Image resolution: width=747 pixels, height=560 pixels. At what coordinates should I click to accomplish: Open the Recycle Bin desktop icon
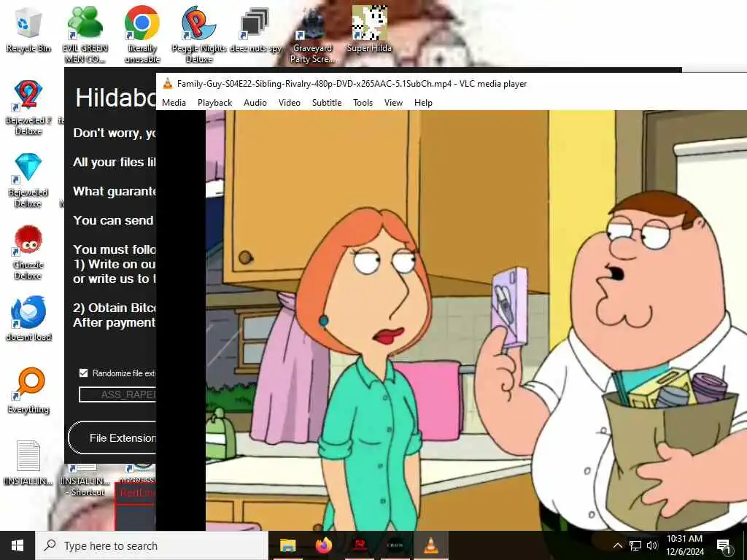coord(28,31)
